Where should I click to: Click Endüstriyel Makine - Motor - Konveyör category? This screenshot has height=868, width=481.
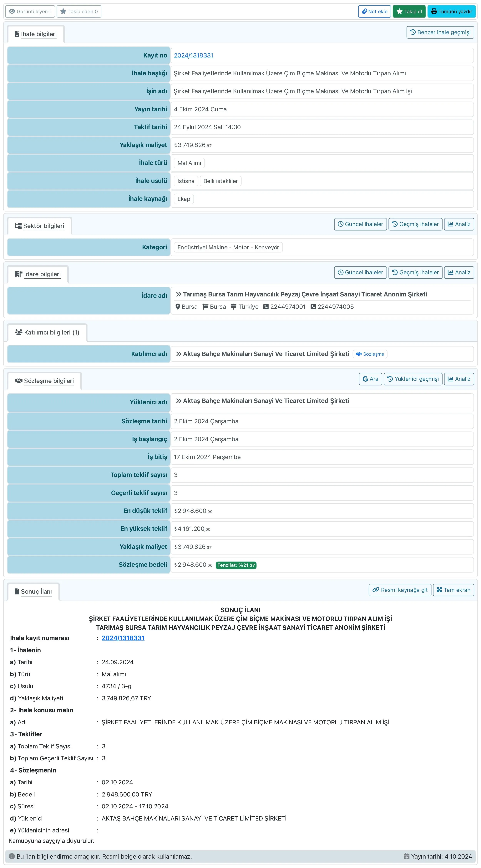click(x=228, y=247)
